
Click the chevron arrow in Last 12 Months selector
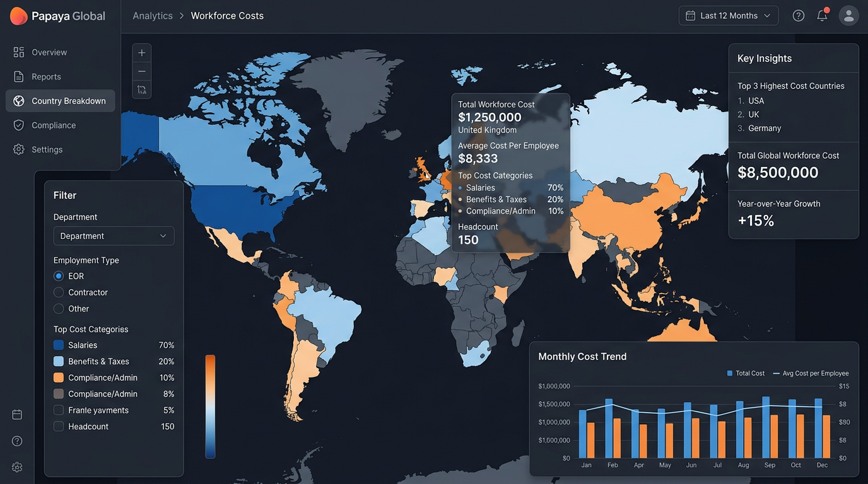coord(767,16)
